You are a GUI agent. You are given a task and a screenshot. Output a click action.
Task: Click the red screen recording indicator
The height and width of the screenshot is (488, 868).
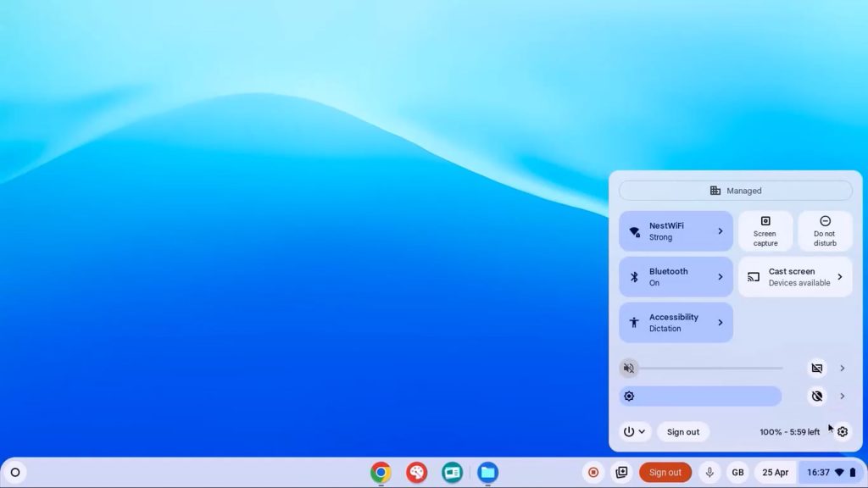coord(593,473)
